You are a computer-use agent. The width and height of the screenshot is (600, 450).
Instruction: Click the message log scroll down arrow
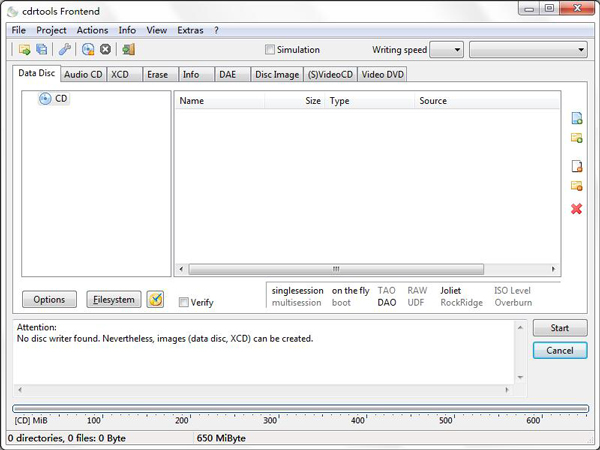coord(520,377)
